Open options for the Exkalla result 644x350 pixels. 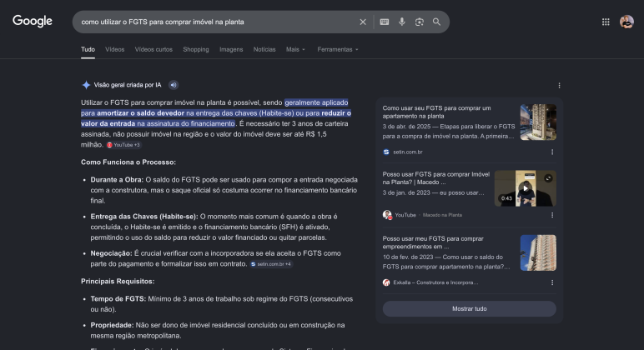(x=552, y=282)
